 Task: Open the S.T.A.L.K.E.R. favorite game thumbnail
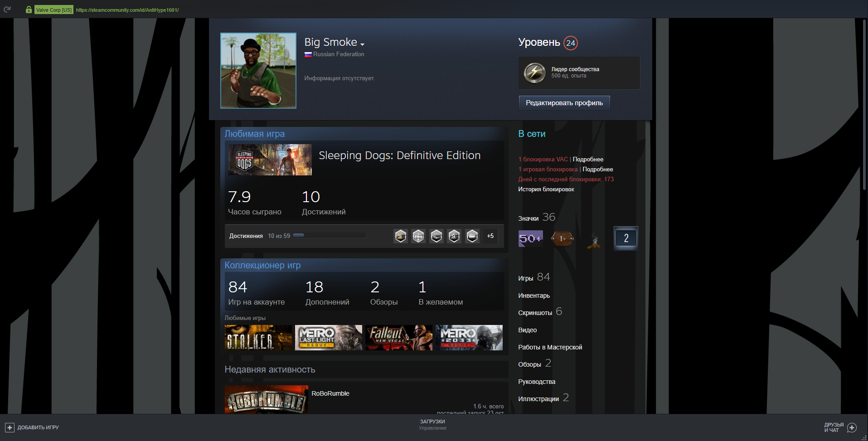coord(258,338)
